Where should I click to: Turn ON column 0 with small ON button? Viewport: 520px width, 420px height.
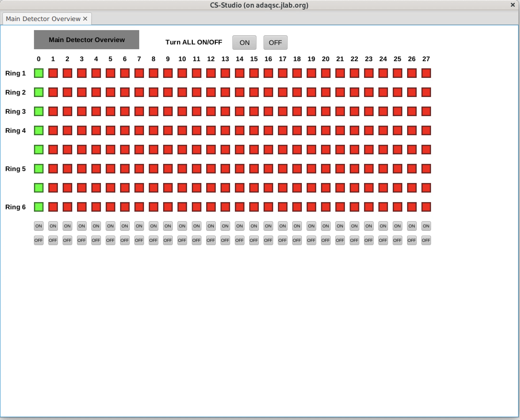[x=39, y=226]
